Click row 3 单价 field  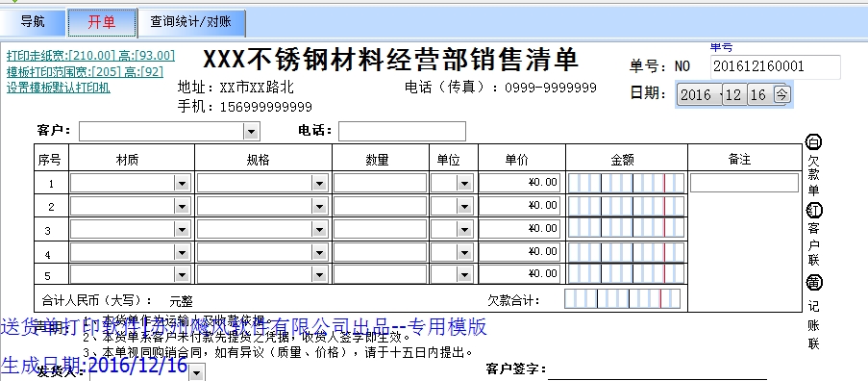click(x=520, y=229)
